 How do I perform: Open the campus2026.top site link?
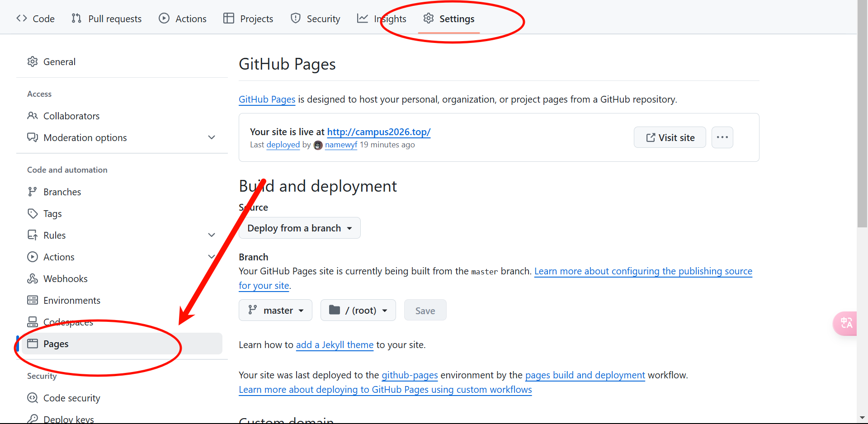[x=378, y=132]
